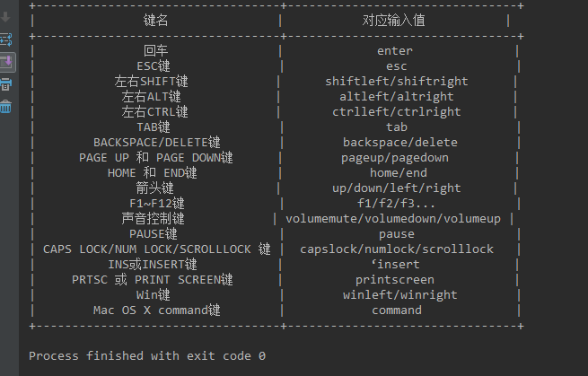Click the 'ctrlleft/ctrlright' value text
This screenshot has height=376, width=588.
(397, 111)
